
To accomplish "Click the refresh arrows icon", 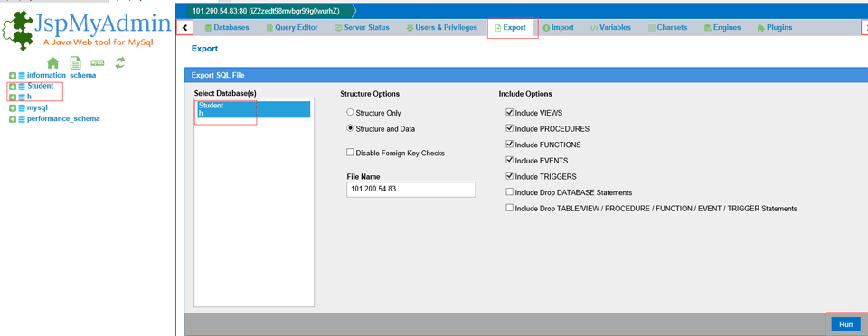I will 120,62.
